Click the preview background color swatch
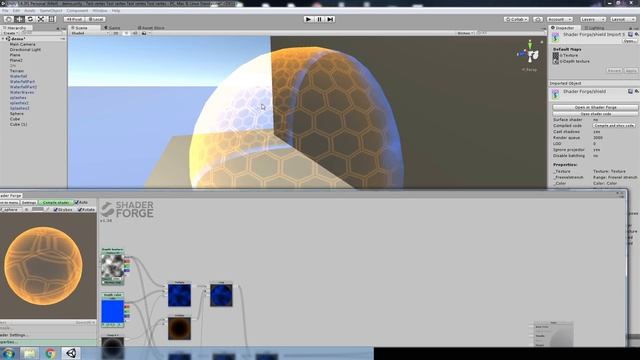The height and width of the screenshot is (360, 640). point(38,209)
